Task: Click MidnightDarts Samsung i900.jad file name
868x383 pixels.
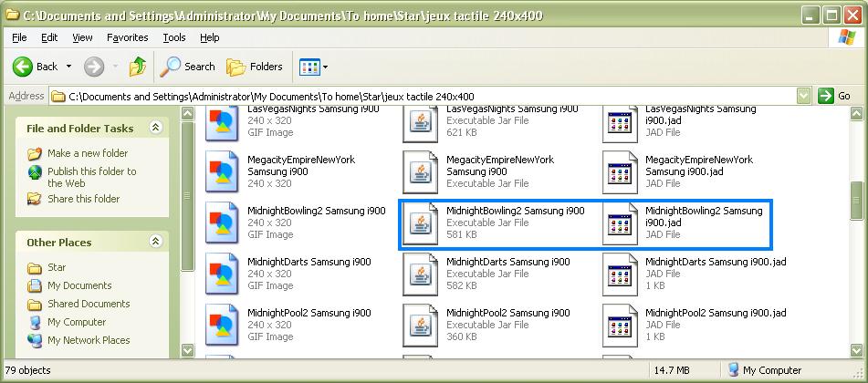Action: [716, 262]
